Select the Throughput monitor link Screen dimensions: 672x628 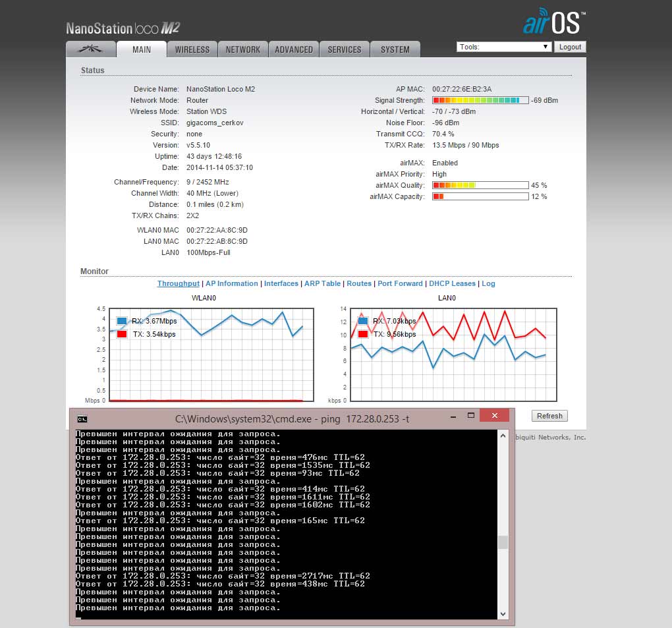pyautogui.click(x=179, y=283)
